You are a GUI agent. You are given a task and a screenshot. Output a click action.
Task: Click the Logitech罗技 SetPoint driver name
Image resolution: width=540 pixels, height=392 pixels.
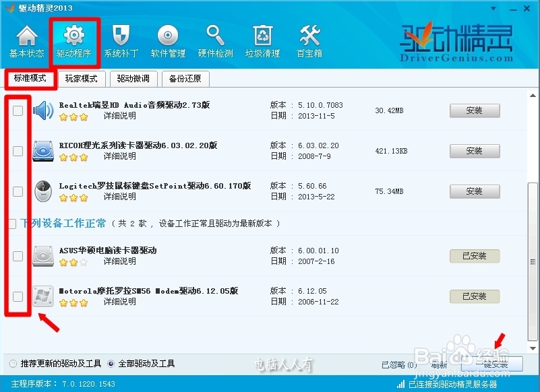point(155,186)
